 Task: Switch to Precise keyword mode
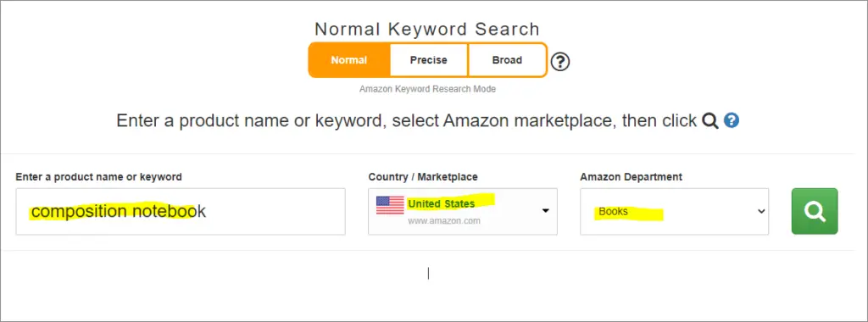click(x=428, y=60)
